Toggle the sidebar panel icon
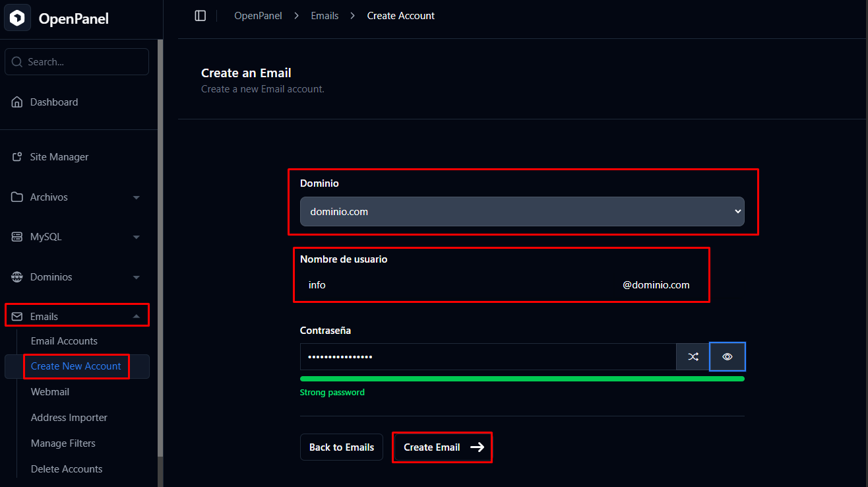This screenshot has width=868, height=487. click(201, 16)
